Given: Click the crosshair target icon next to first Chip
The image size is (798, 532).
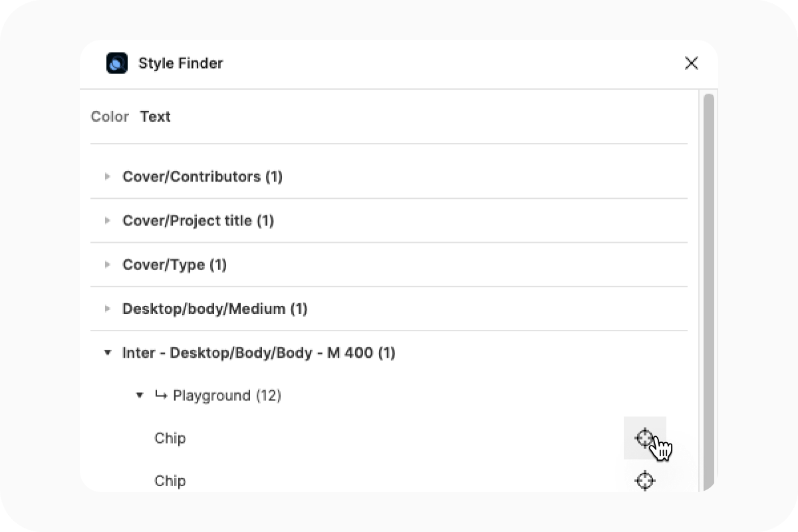Looking at the screenshot, I should point(644,438).
